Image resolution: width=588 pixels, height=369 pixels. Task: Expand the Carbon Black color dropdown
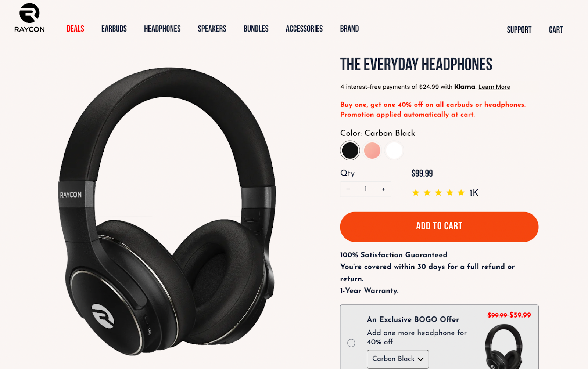398,359
